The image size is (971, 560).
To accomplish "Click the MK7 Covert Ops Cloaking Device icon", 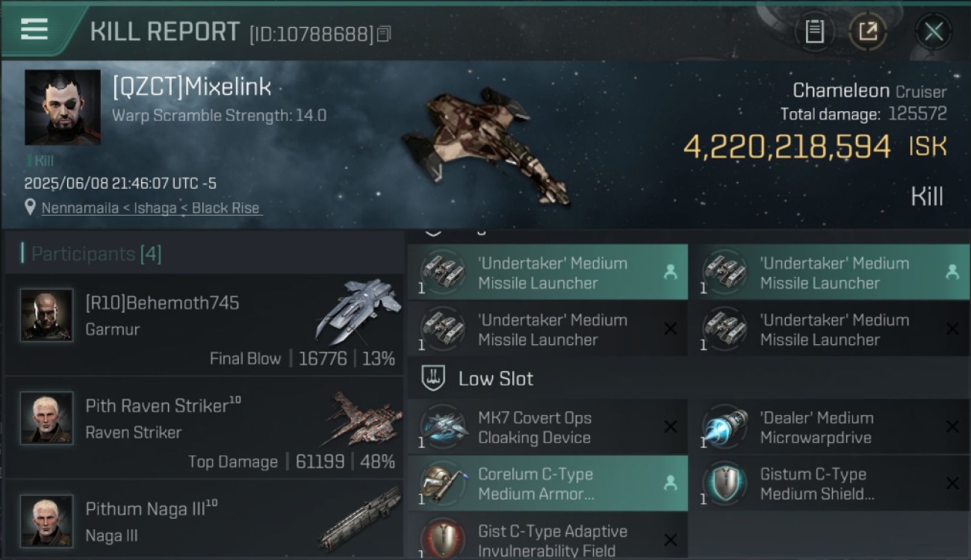I will tap(443, 427).
